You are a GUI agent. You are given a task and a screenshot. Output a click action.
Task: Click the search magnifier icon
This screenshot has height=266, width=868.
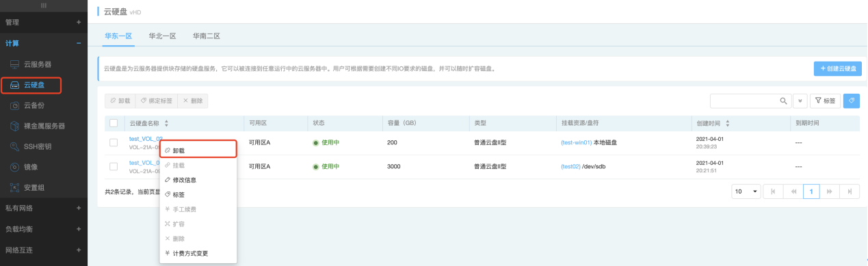(784, 101)
